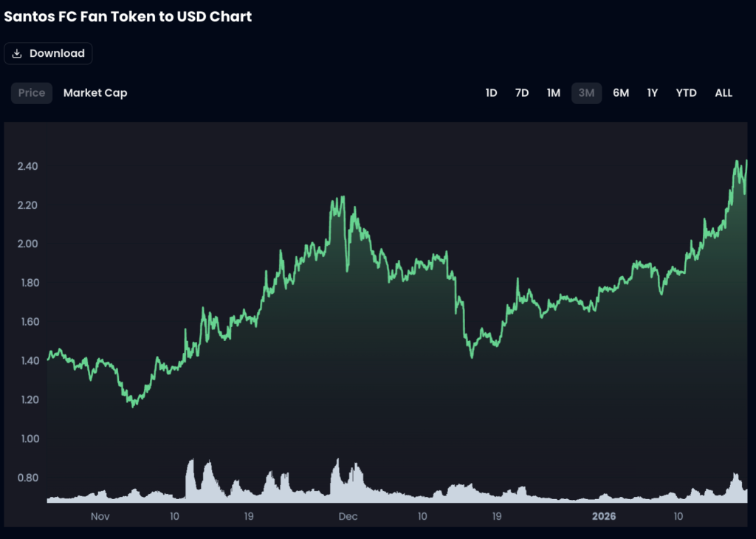Switch to the Market Cap view
756x539 pixels.
[x=95, y=93]
